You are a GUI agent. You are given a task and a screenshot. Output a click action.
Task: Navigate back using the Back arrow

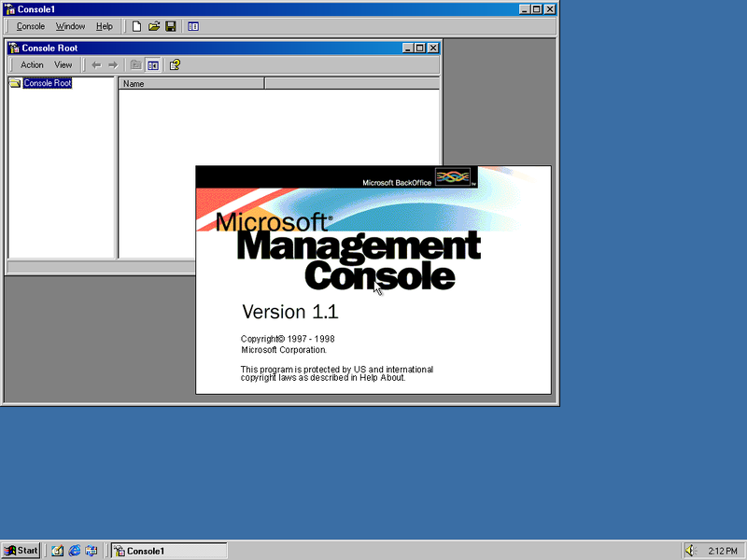(x=97, y=64)
